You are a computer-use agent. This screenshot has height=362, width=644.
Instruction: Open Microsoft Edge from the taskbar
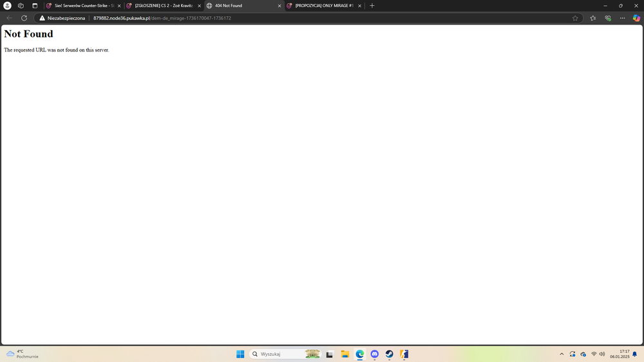pos(360,354)
